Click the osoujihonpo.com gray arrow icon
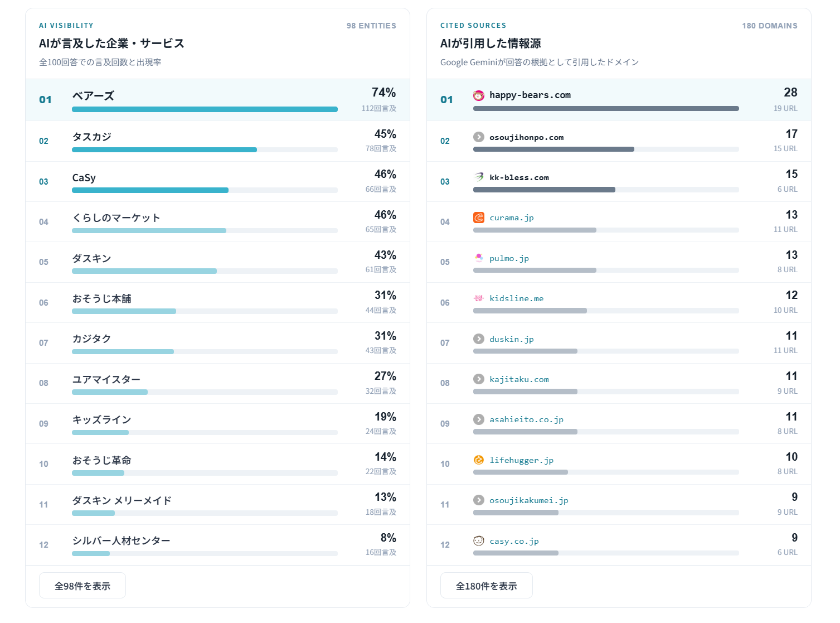Screen dimensions: 840x623 point(478,137)
